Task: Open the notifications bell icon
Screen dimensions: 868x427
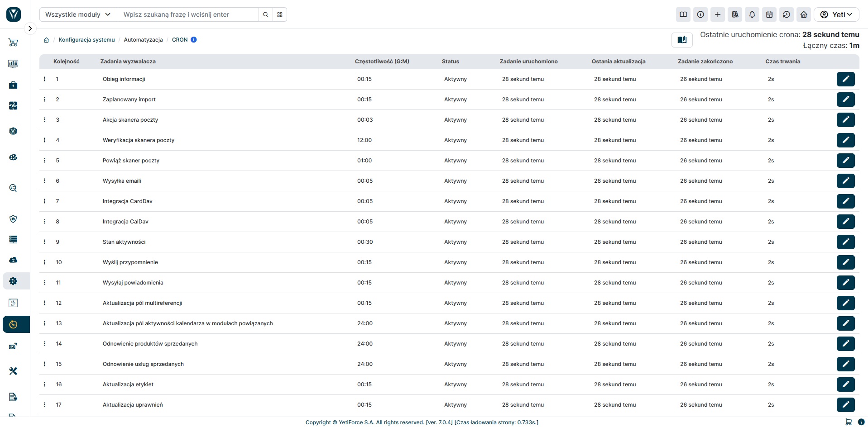Action: pos(752,14)
